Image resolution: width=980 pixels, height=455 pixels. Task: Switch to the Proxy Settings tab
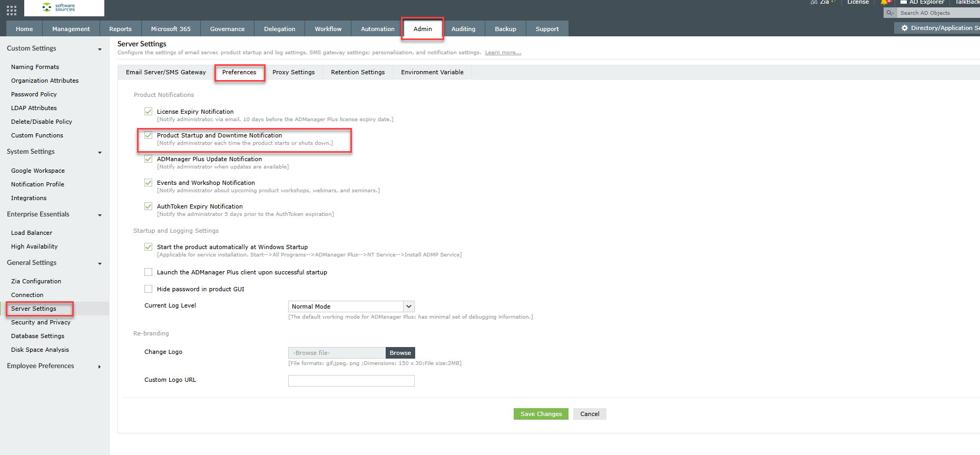click(293, 72)
